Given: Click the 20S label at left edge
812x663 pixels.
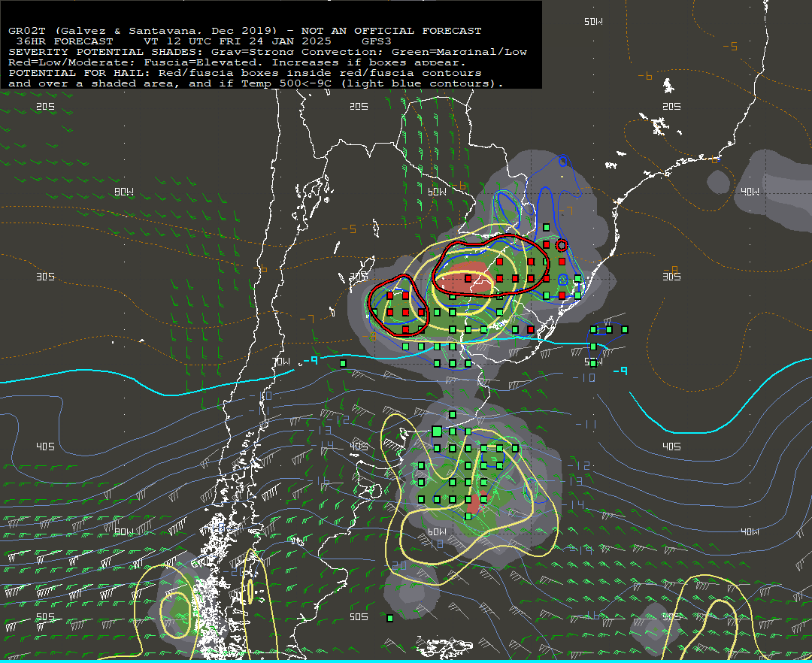Looking at the screenshot, I should (45, 106).
